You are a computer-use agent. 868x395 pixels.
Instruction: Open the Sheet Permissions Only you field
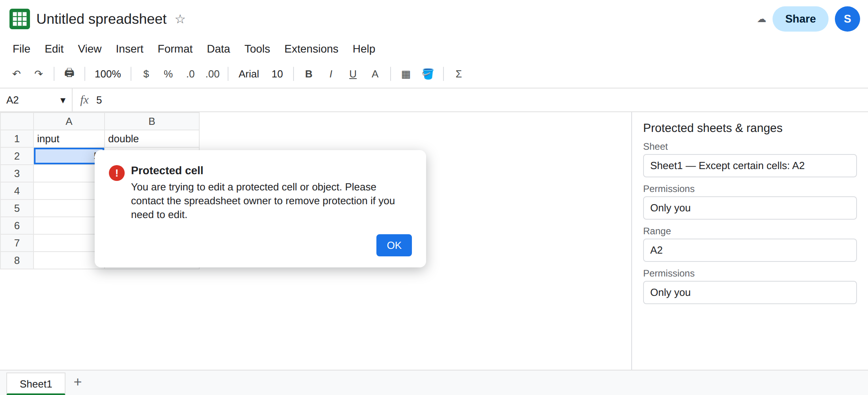tap(750, 208)
